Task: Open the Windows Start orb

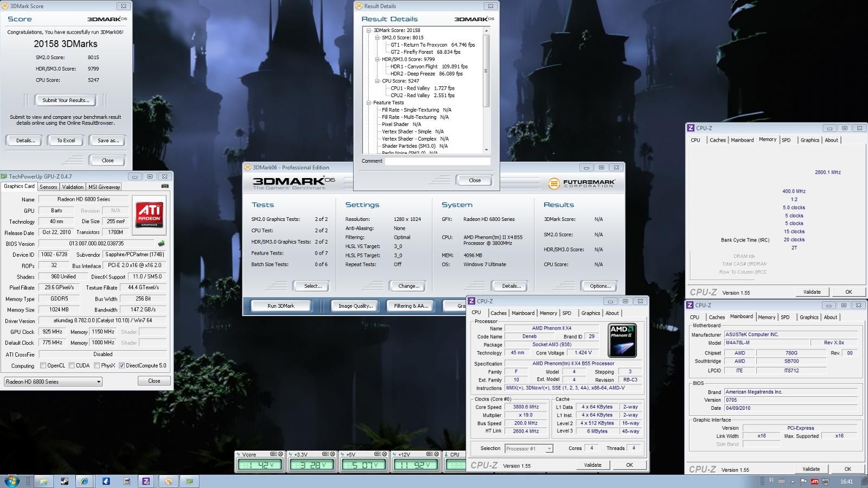Action: [11, 481]
